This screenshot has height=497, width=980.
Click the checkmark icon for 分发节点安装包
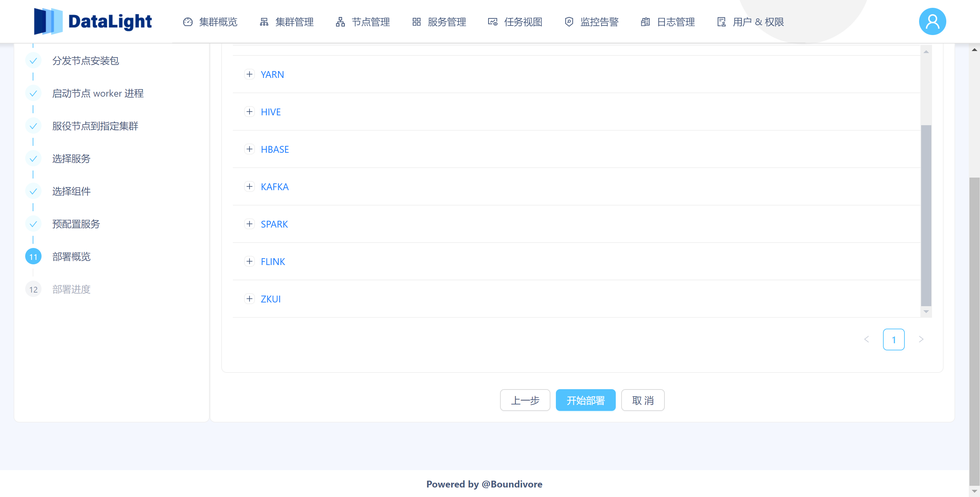[x=33, y=61]
